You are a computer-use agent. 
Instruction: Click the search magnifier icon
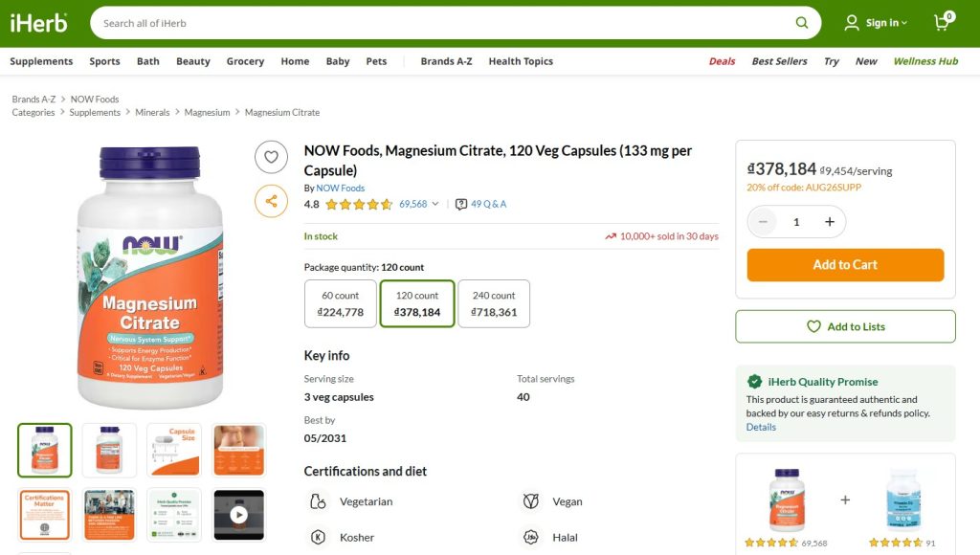point(801,23)
